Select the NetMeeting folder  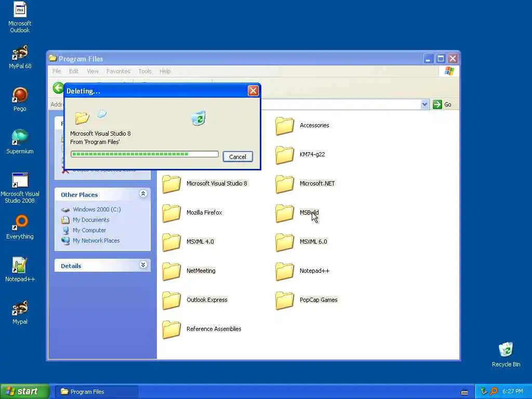(189, 271)
